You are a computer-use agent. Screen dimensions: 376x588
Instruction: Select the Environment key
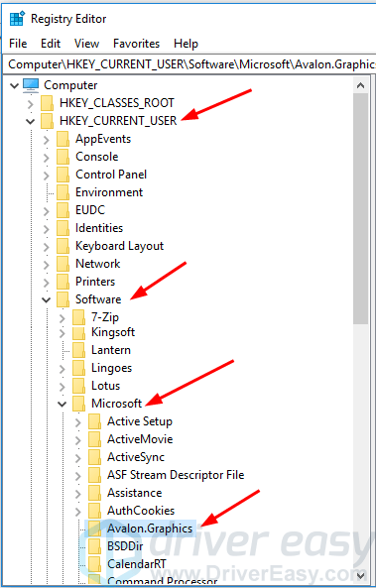tap(109, 192)
